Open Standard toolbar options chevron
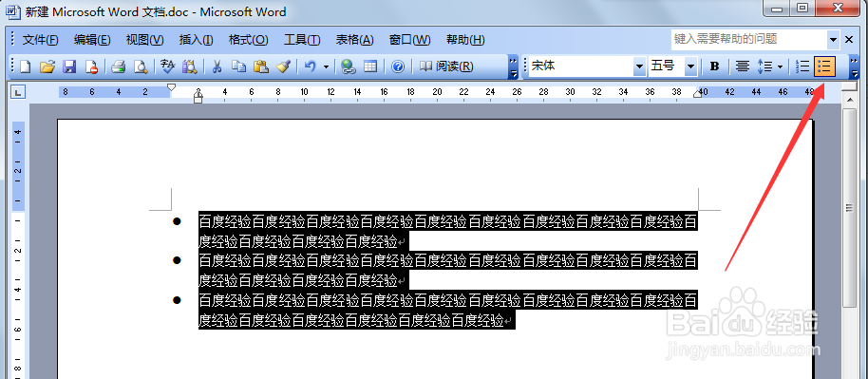868x379 pixels. 513,67
